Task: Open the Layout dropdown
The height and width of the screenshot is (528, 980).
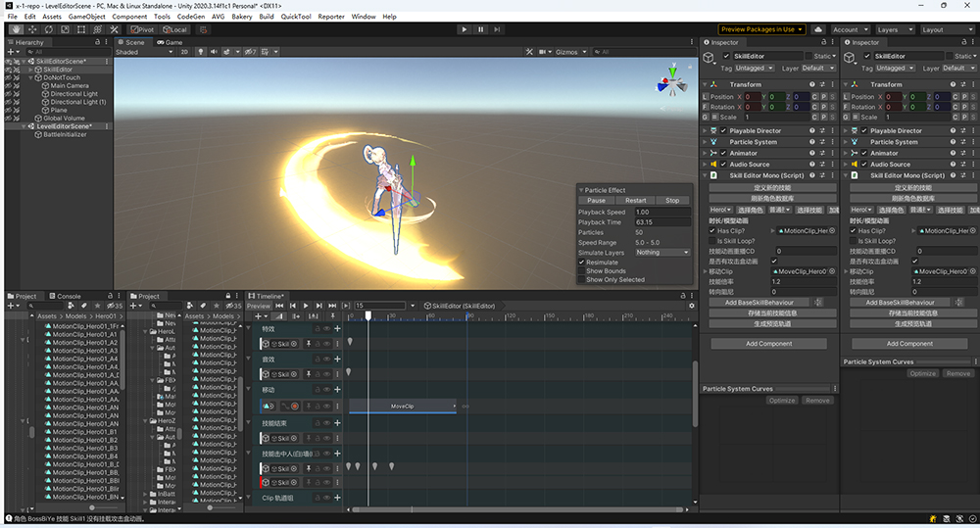Action: tap(946, 29)
